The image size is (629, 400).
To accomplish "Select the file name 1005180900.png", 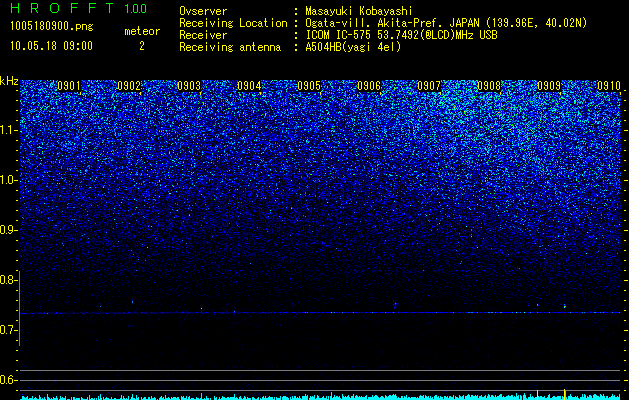I will [x=52, y=26].
